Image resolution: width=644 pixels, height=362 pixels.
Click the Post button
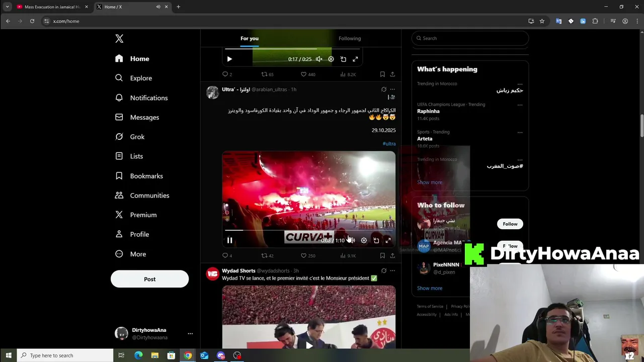[x=149, y=279]
